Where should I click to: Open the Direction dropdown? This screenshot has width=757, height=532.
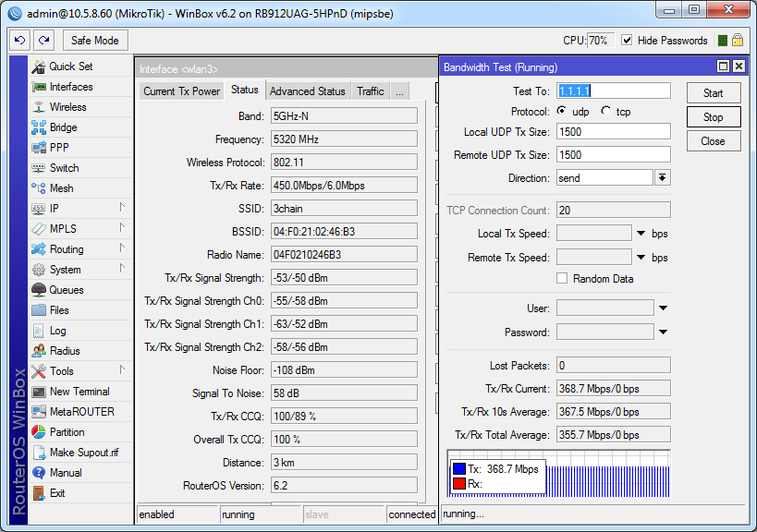tap(663, 178)
